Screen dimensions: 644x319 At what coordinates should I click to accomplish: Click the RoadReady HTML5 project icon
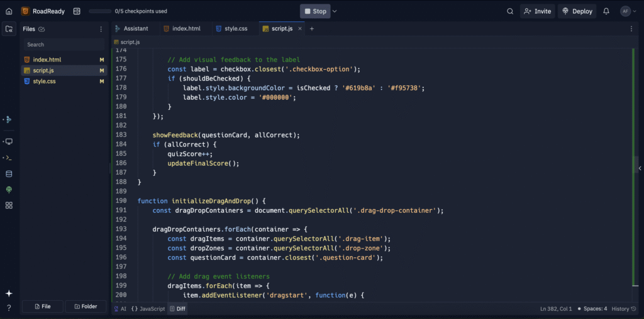coord(25,11)
